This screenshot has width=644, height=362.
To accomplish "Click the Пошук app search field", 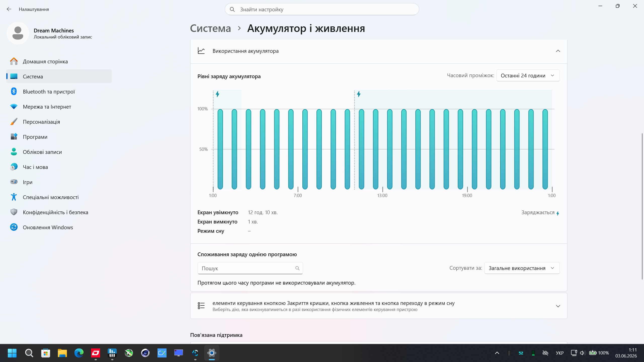I will pos(250,268).
